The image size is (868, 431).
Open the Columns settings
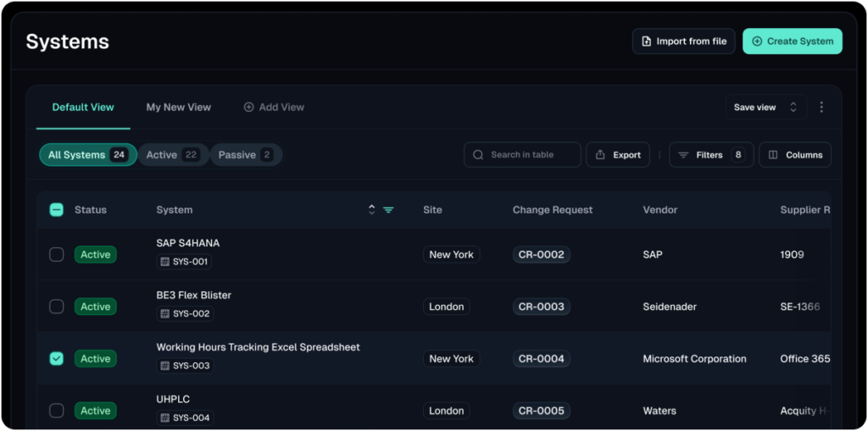tap(795, 155)
